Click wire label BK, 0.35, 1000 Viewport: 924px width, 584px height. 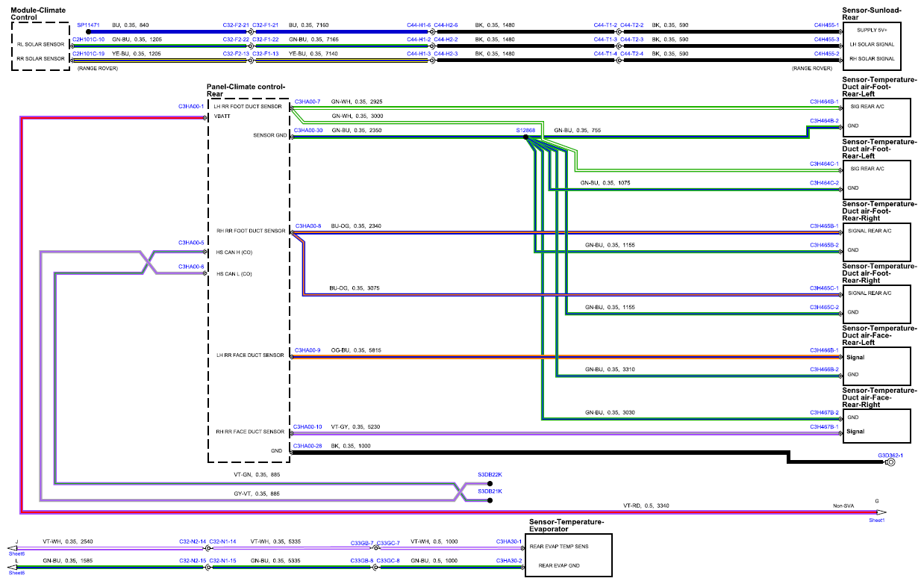pos(351,446)
